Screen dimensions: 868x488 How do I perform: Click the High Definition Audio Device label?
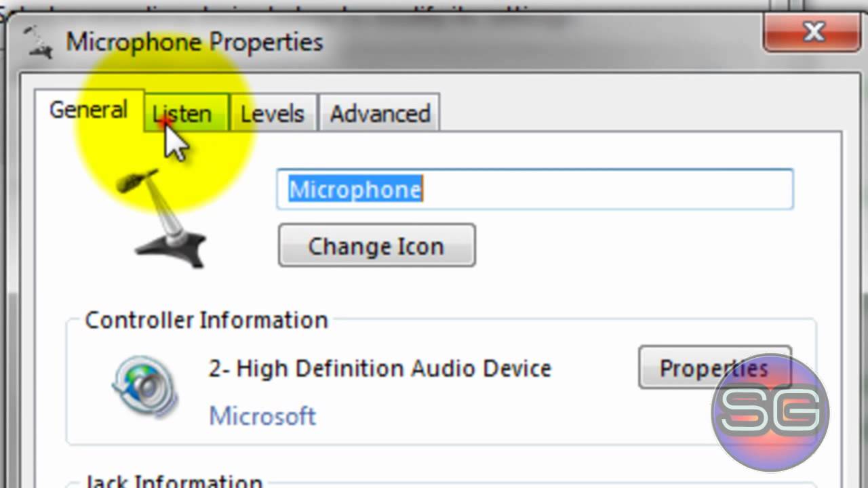[380, 369]
